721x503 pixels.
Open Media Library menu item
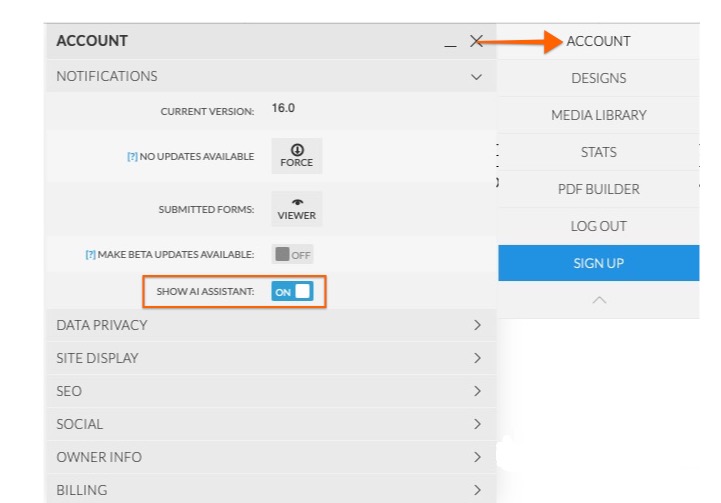[599, 115]
